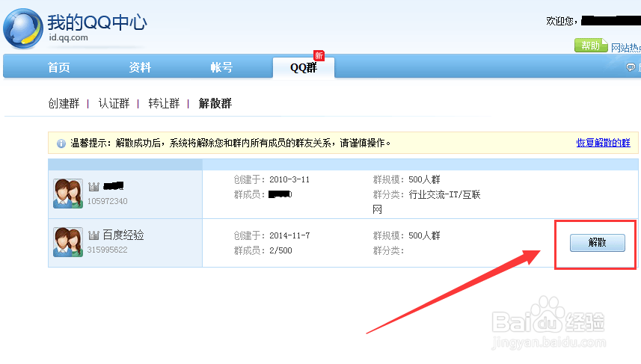Viewport: 641px width, 364px height.
Task: Open the 资料 tab
Action: (140, 67)
